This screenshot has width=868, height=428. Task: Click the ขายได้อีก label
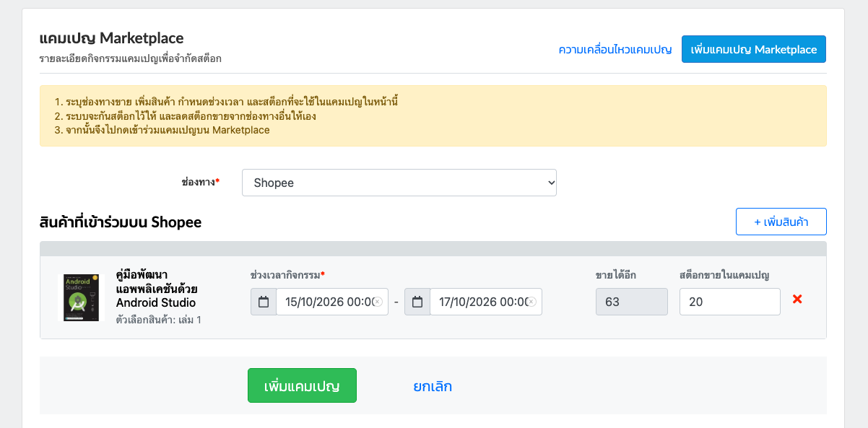pyautogui.click(x=616, y=275)
